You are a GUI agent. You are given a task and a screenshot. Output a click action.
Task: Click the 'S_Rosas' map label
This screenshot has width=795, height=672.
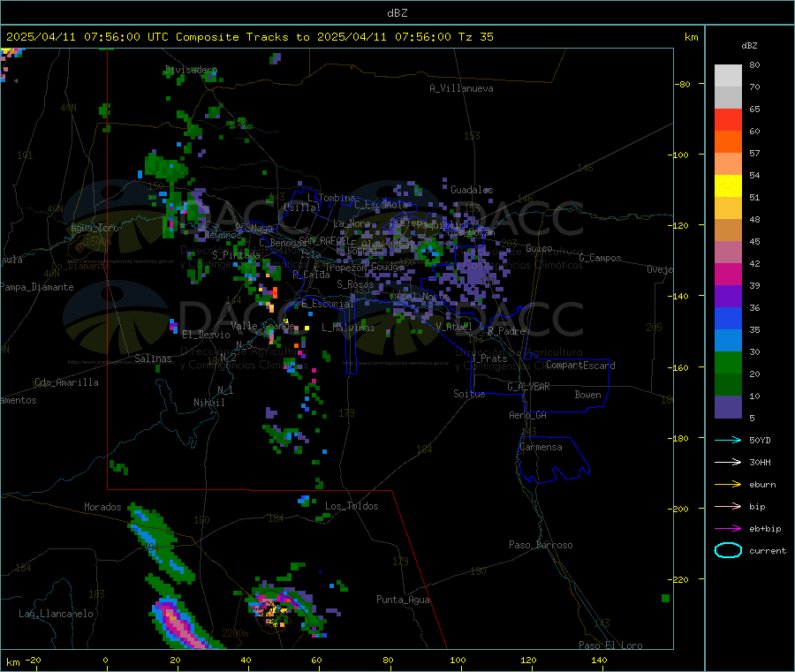click(355, 285)
